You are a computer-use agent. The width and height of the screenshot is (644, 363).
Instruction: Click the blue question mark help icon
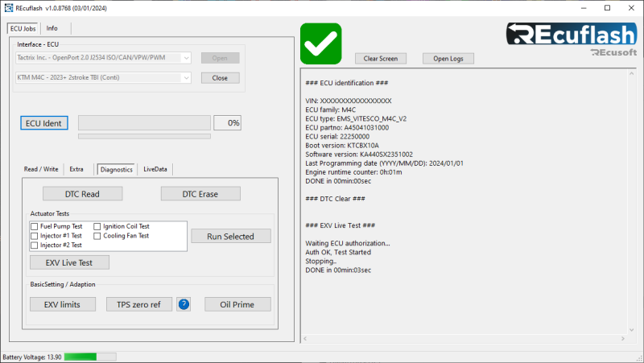184,304
